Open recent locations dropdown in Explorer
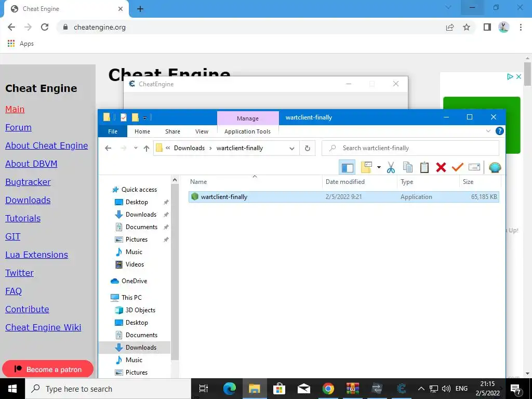This screenshot has height=399, width=532. (136, 148)
